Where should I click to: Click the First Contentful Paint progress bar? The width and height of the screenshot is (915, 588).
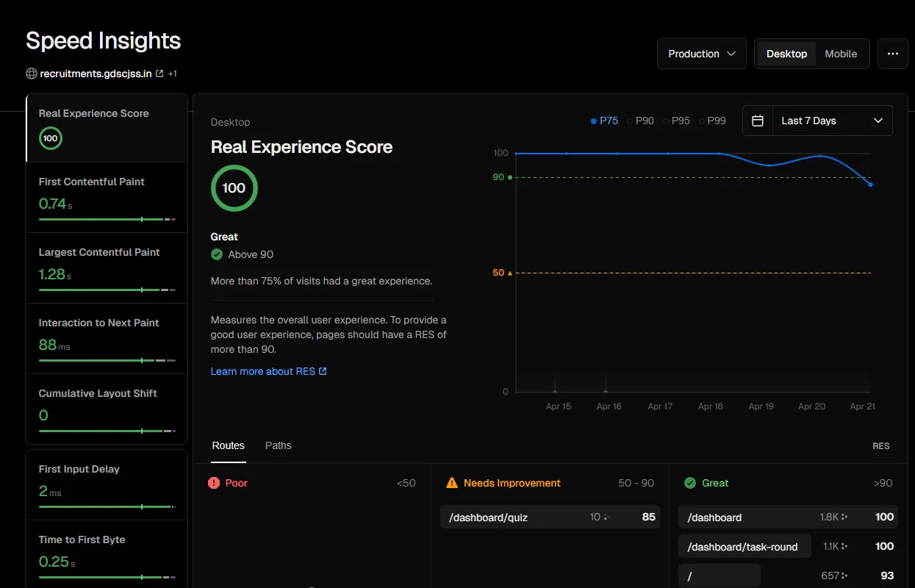[x=107, y=219]
